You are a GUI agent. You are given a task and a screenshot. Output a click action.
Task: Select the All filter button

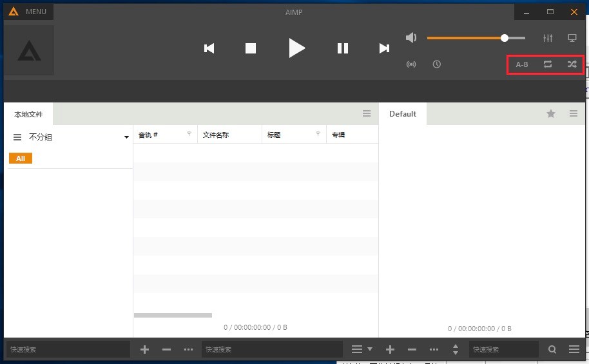pos(21,158)
